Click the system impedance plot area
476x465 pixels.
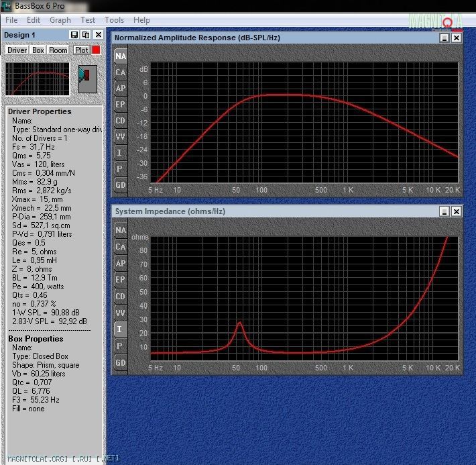(304, 299)
